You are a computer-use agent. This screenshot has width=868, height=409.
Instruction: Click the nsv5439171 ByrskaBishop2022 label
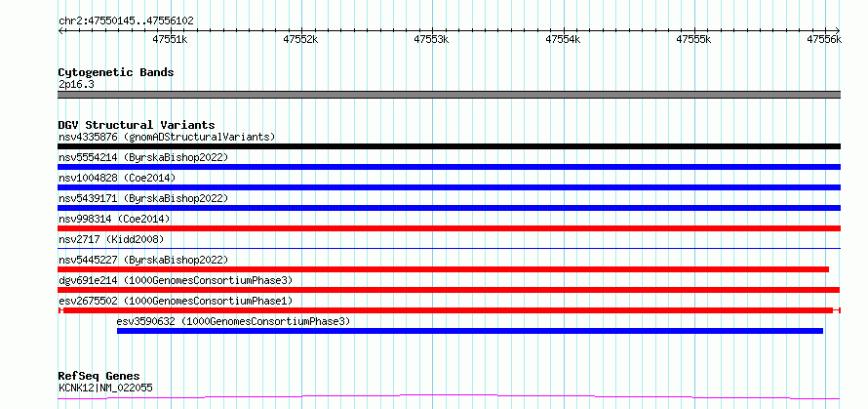(x=143, y=198)
